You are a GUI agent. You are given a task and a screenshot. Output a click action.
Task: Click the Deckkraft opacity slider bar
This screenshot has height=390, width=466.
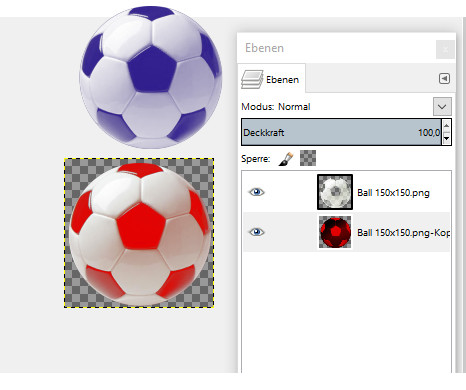tap(341, 132)
